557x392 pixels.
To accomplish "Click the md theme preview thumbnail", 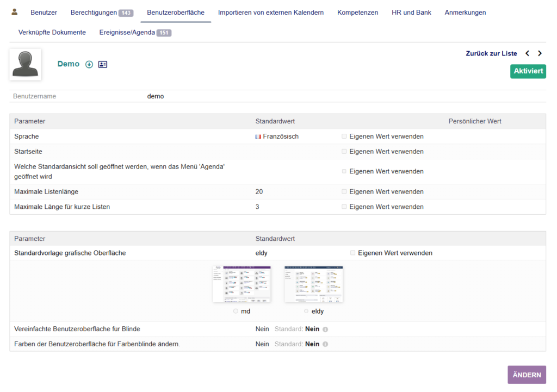I will click(x=242, y=284).
